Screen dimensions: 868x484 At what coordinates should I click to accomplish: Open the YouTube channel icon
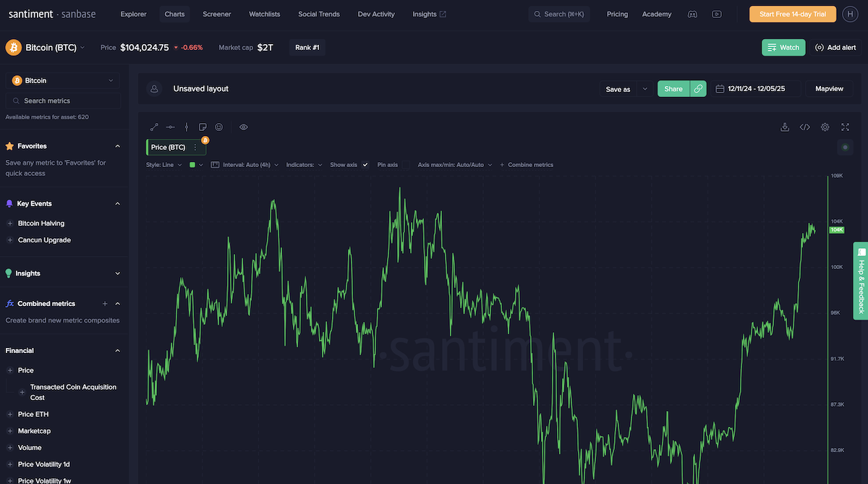coord(716,14)
